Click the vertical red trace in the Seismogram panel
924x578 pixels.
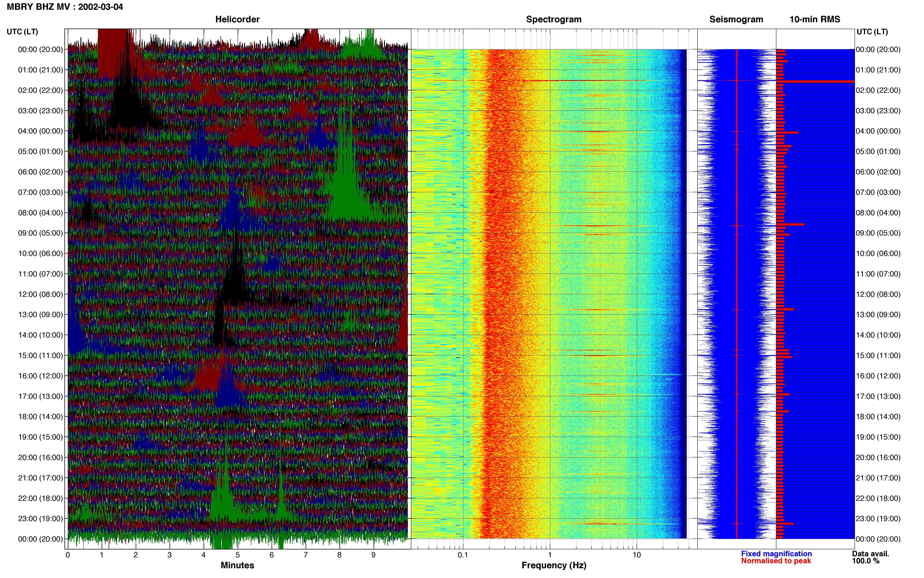click(x=737, y=294)
